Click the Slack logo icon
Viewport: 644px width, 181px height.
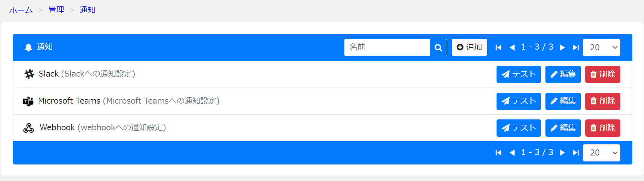coord(29,74)
